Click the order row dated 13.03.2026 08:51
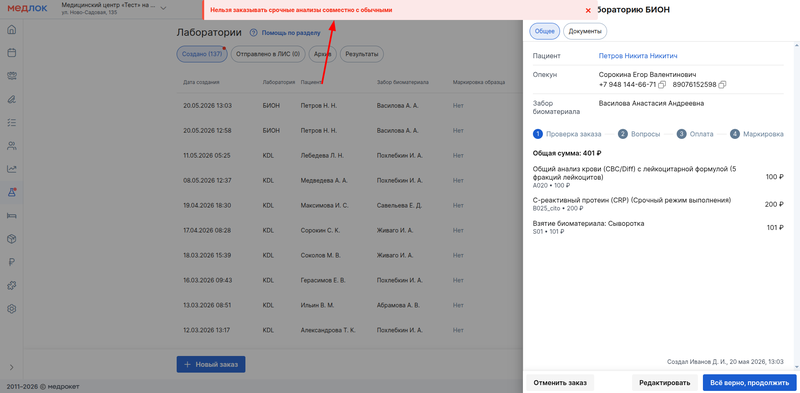This screenshot has height=393, width=800. point(349,305)
